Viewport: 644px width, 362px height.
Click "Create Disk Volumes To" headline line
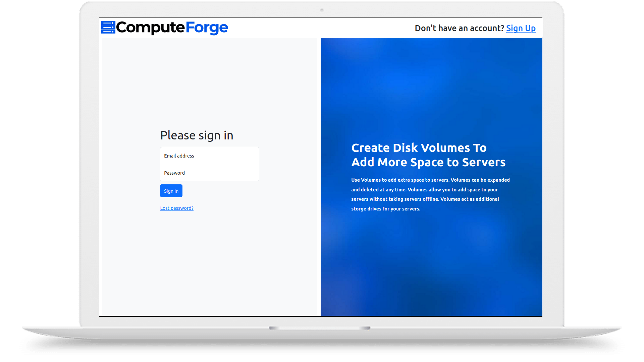click(x=419, y=148)
